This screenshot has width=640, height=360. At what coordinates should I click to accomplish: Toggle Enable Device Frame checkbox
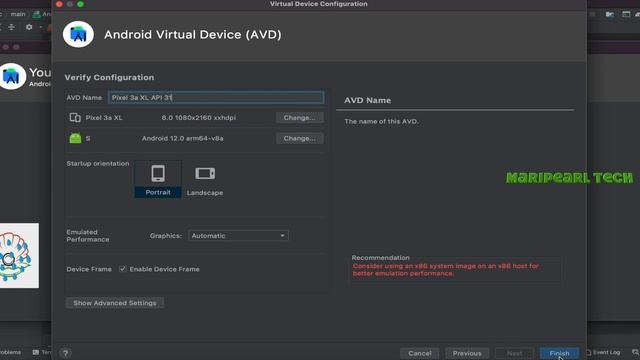pyautogui.click(x=122, y=269)
